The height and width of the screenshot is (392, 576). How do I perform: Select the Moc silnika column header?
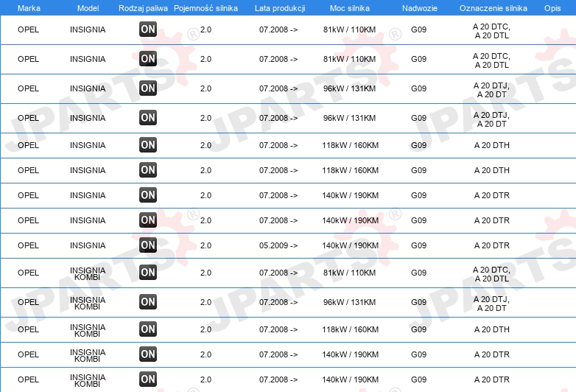pyautogui.click(x=350, y=8)
